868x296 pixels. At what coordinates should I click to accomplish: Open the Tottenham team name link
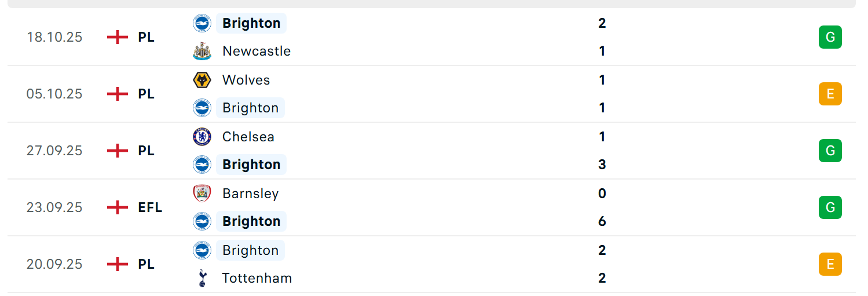click(x=257, y=278)
